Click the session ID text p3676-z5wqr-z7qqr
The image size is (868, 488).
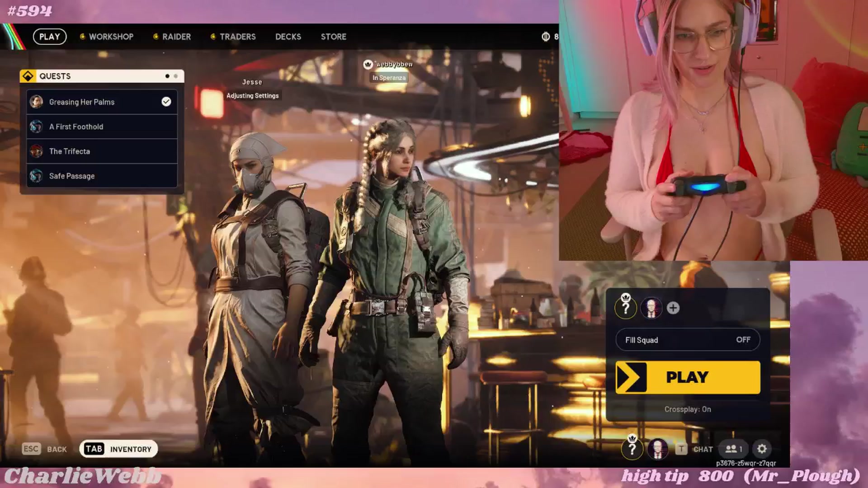click(745, 463)
